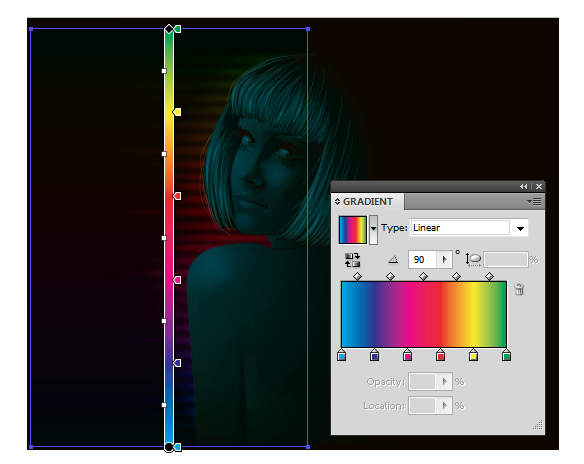Select the dark blue gradient stop in panel

374,355
